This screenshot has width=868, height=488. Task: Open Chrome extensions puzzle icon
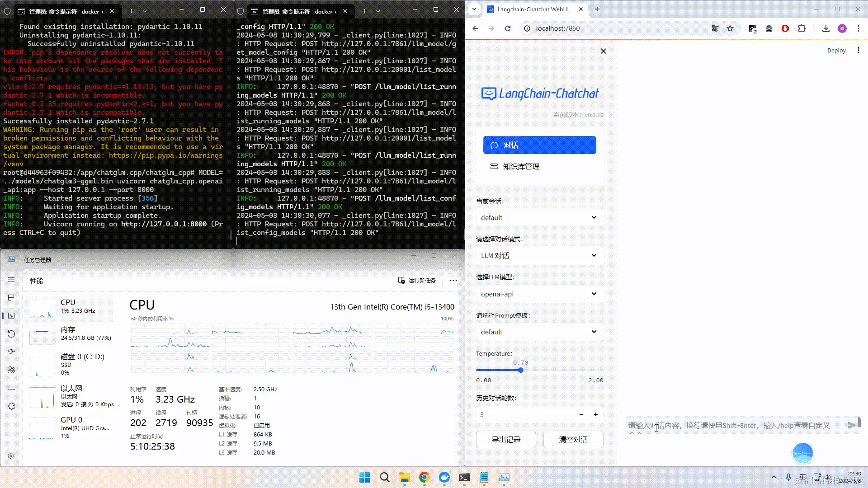[802, 28]
